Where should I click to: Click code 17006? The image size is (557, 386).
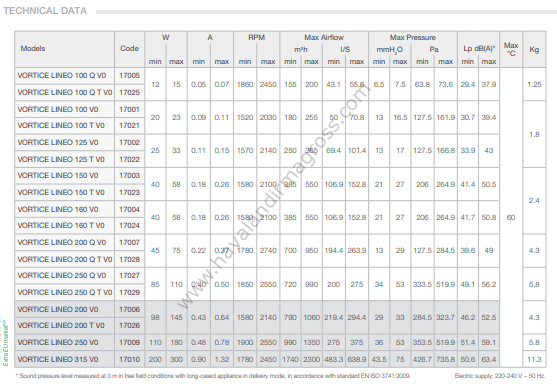(129, 310)
